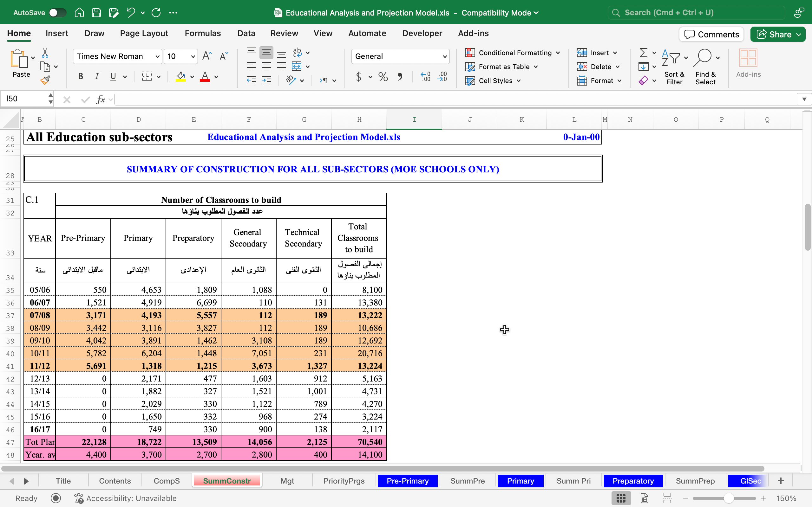
Task: Click the Increase Indent icon
Action: pyautogui.click(x=266, y=80)
